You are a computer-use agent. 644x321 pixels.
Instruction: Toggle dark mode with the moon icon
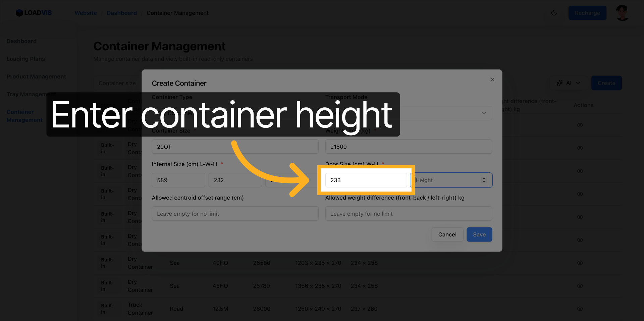coord(554,13)
